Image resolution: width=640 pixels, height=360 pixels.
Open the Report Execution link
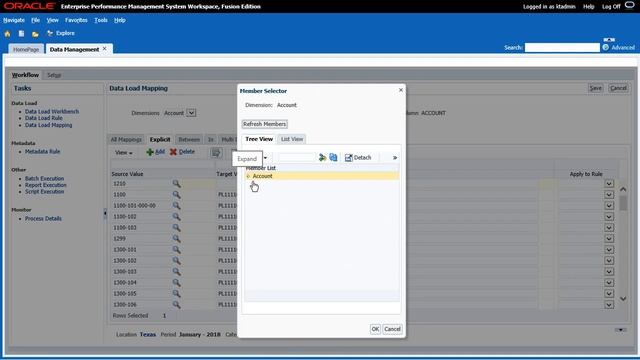pyautogui.click(x=46, y=185)
